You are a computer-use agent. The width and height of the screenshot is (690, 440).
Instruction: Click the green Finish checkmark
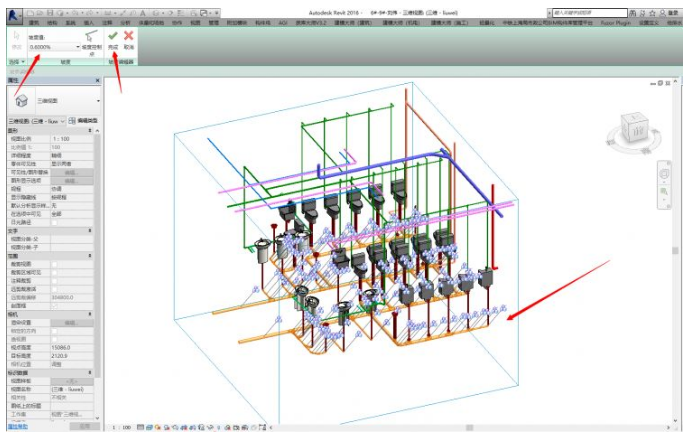[x=112, y=35]
